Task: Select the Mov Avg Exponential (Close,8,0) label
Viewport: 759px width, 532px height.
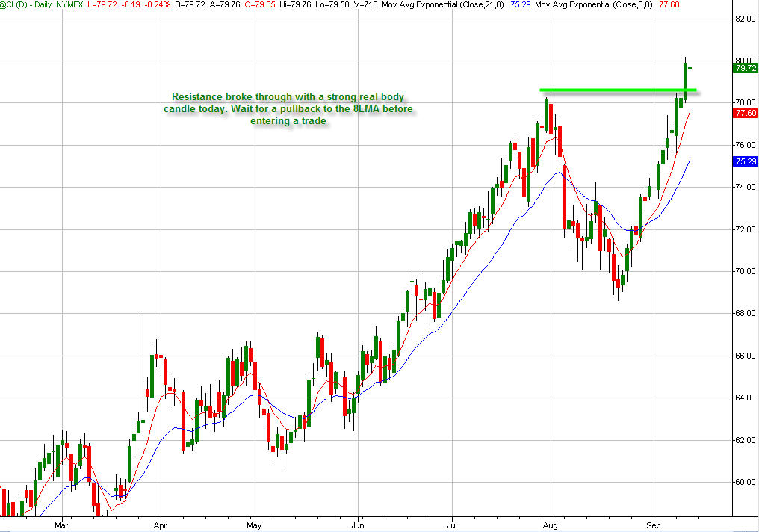Action: (593, 4)
